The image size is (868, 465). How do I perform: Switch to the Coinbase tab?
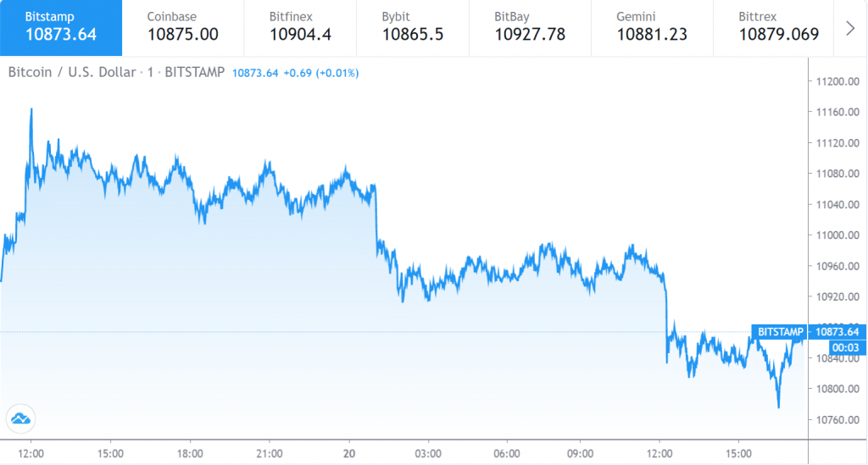click(182, 27)
